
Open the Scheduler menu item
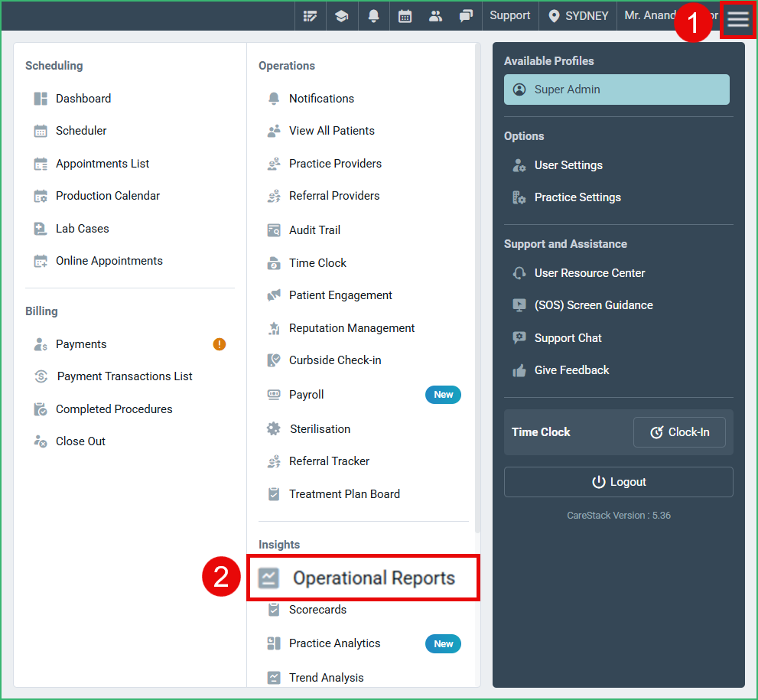coord(70,131)
